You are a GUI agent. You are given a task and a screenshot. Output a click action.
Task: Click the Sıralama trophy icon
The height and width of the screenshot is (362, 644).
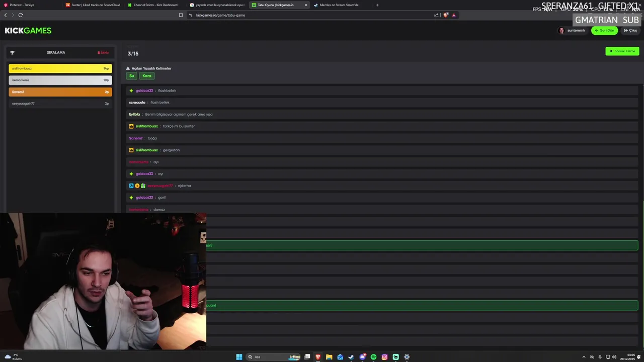point(13,53)
